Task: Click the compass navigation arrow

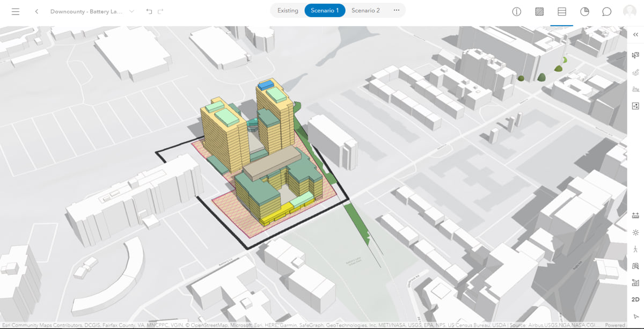Action: [x=635, y=316]
